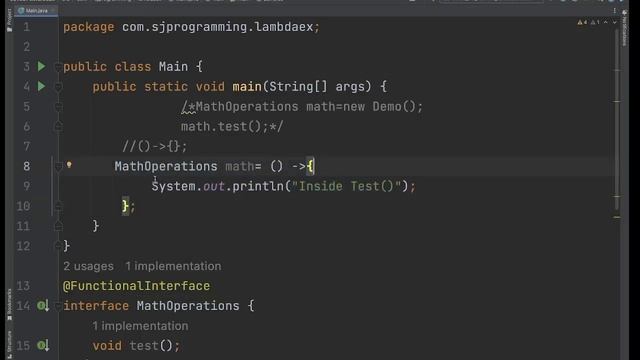Click 'MathOperations' in interface declaration line 14

pyautogui.click(x=188, y=306)
